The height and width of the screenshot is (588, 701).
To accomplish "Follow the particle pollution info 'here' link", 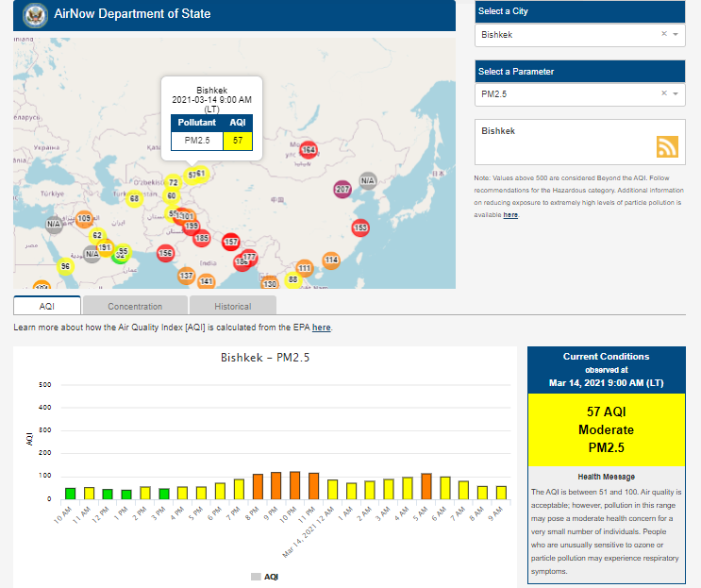I will (x=510, y=215).
